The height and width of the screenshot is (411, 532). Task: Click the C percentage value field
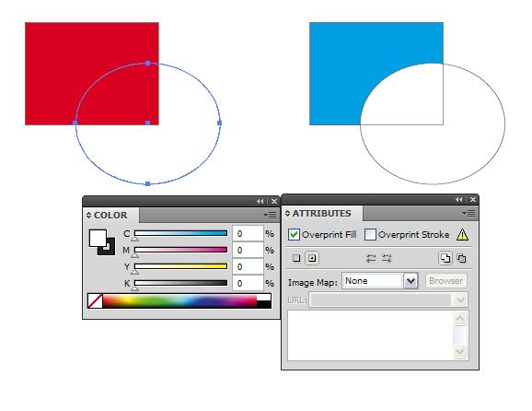click(x=248, y=234)
